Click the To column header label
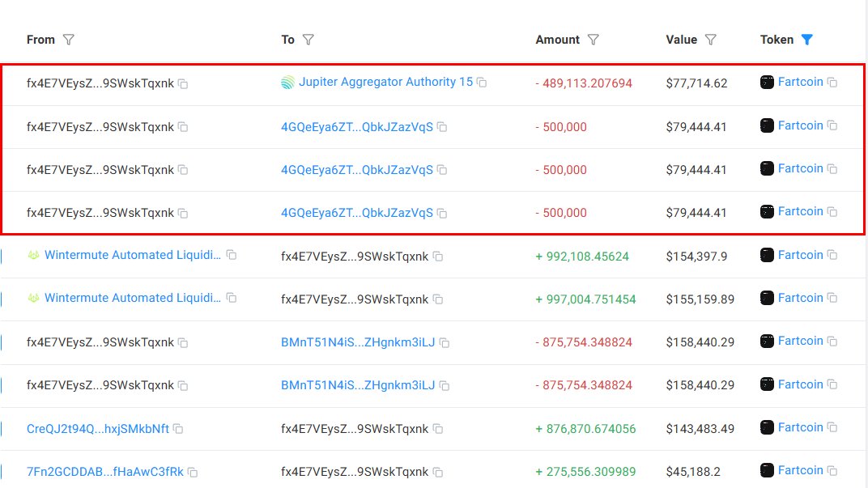The height and width of the screenshot is (488, 868). pyautogui.click(x=288, y=40)
